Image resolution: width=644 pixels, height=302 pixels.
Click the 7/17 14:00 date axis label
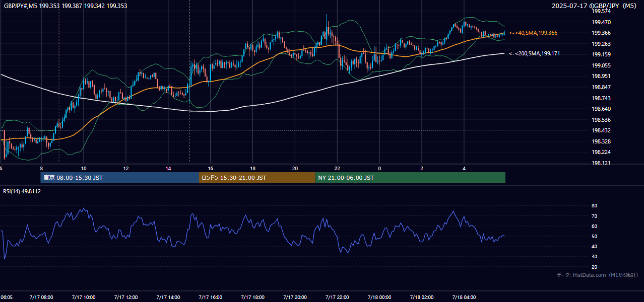coord(168,297)
